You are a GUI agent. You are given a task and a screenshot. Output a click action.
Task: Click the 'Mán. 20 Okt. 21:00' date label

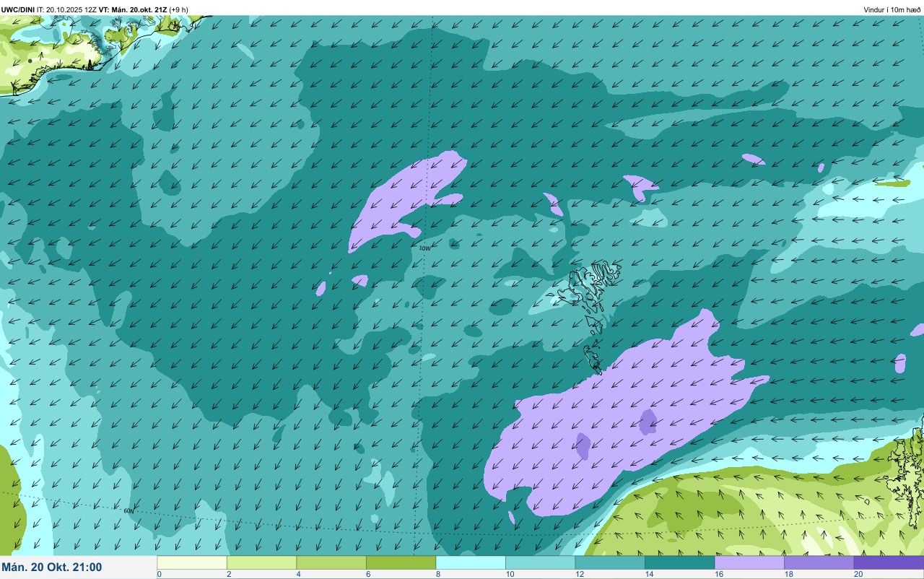[x=52, y=567]
